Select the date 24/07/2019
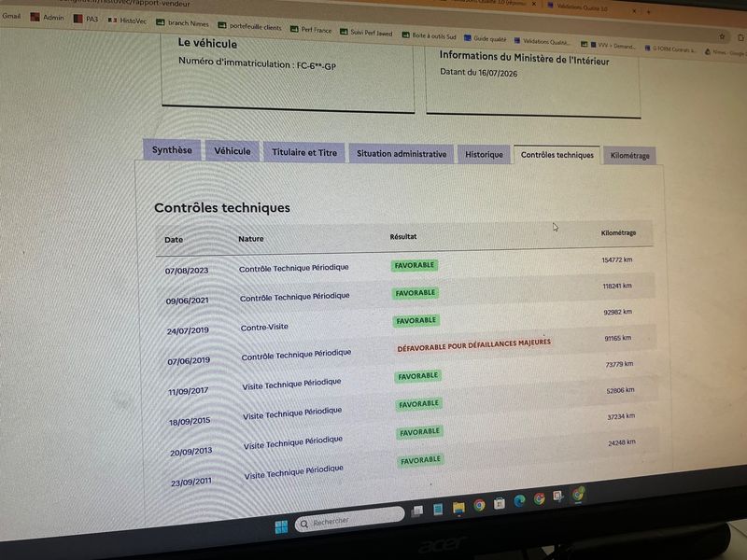Screen dimensions: 747x560 pyautogui.click(x=188, y=330)
